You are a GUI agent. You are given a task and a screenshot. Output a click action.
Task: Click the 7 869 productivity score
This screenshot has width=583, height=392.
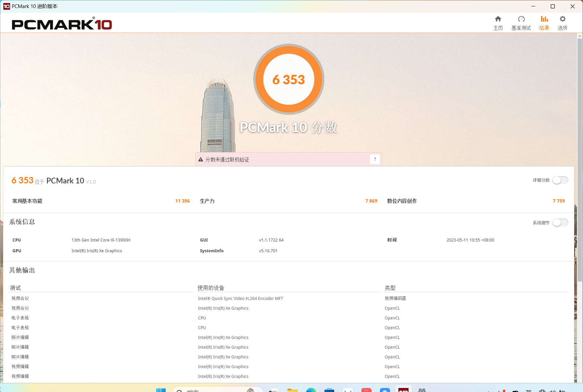click(371, 201)
